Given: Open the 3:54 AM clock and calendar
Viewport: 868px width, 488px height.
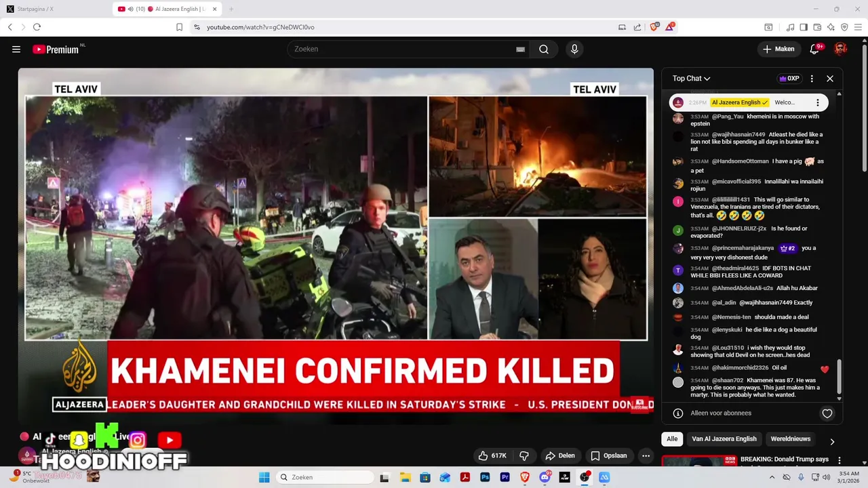Looking at the screenshot, I should click(849, 477).
